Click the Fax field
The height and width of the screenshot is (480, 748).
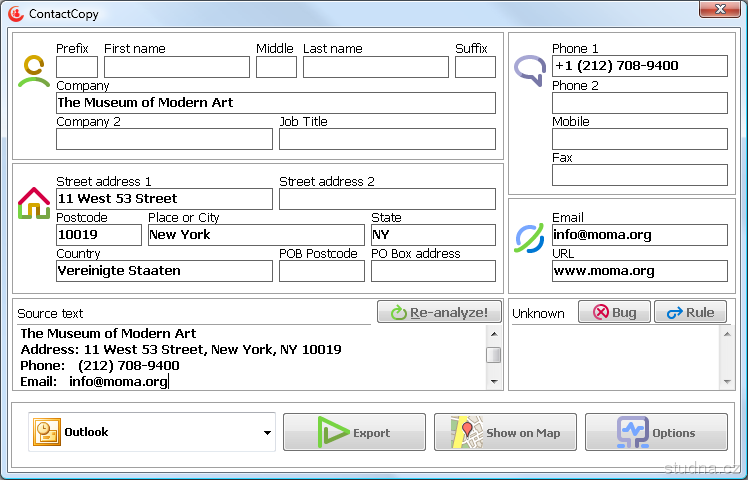(x=640, y=175)
